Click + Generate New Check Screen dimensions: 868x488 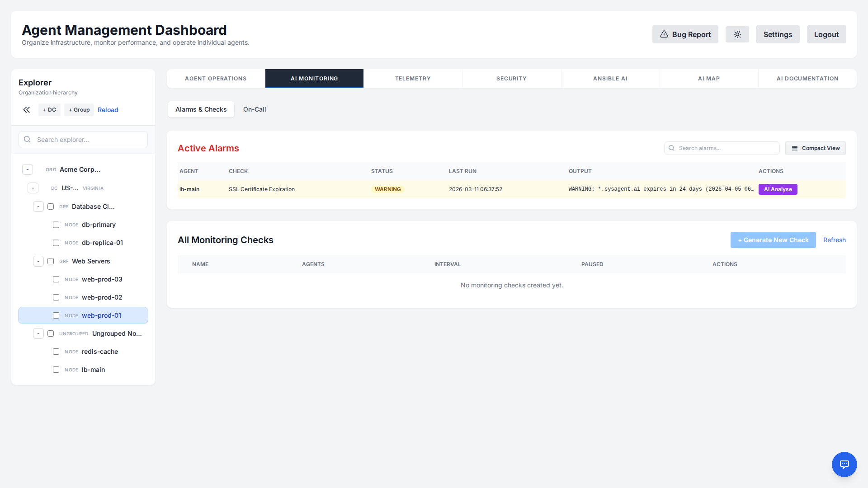(x=773, y=240)
